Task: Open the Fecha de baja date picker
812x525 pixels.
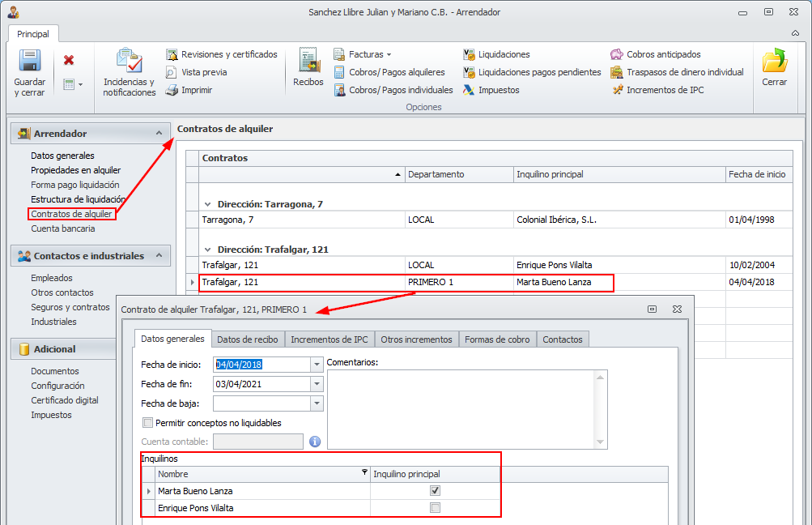Action: tap(317, 403)
